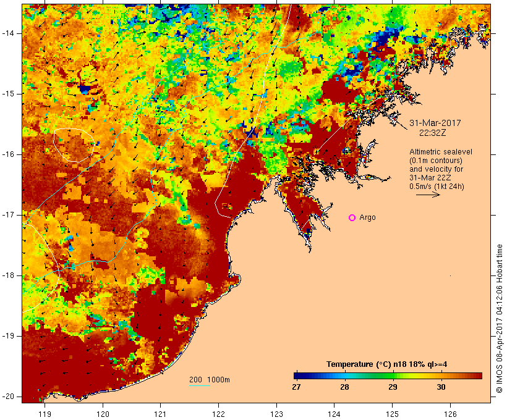Click the '(0.1m contours)' caption line

436,161
